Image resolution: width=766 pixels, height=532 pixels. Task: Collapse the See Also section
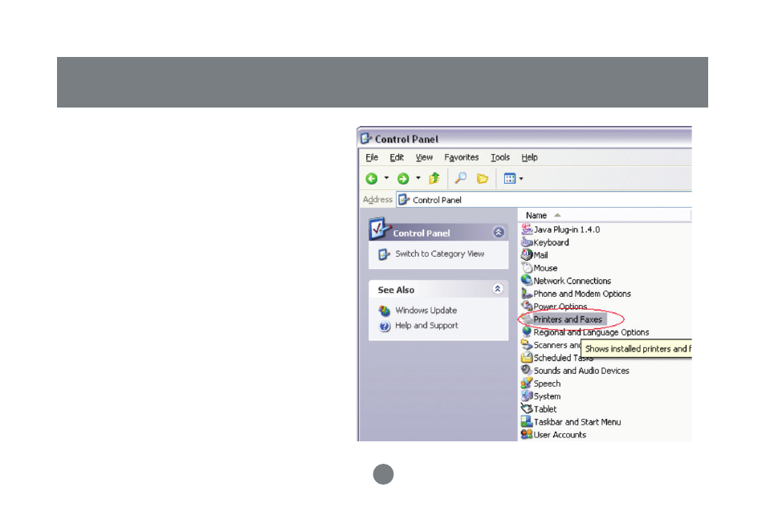[498, 289]
